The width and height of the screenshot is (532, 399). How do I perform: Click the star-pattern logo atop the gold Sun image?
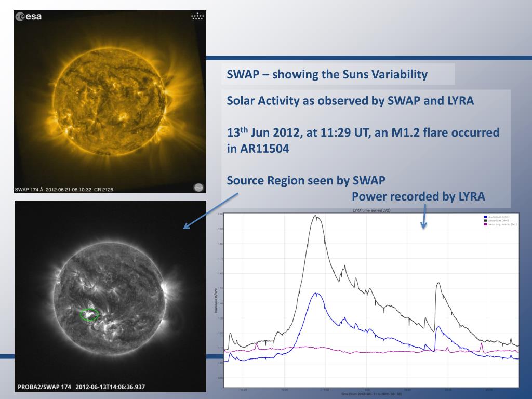click(x=197, y=17)
